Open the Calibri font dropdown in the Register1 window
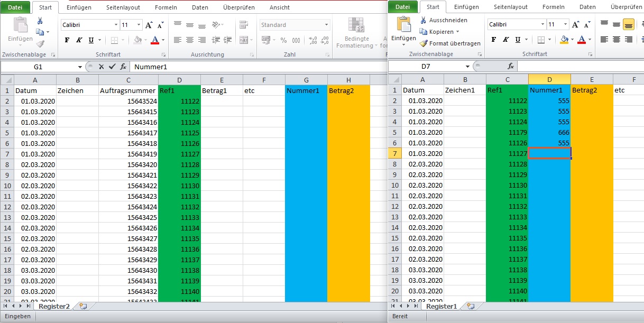 (543, 24)
